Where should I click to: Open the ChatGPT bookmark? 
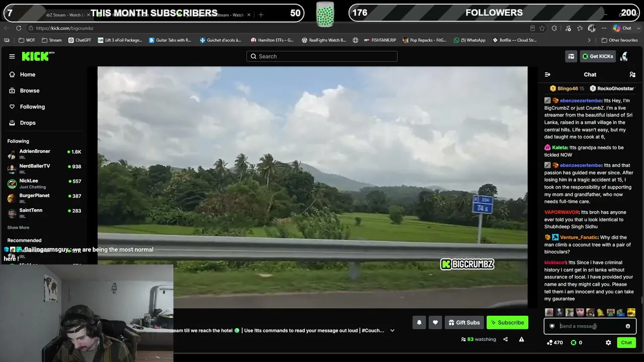pos(79,40)
